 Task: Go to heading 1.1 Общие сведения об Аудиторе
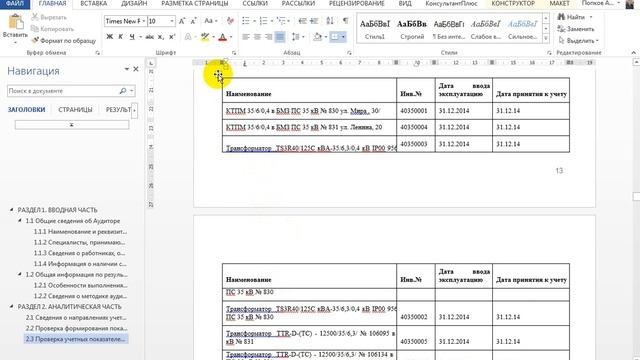point(73,221)
